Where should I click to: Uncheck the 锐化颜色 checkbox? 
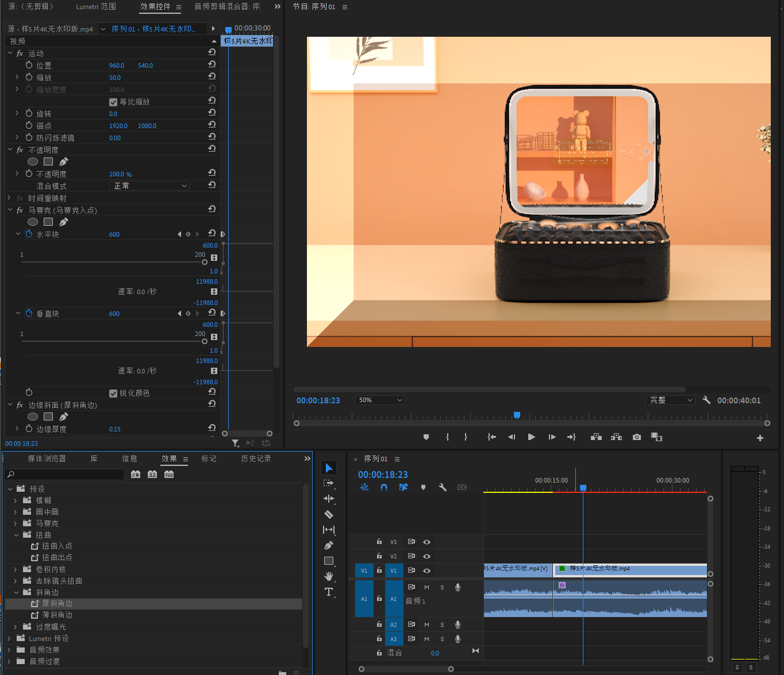point(113,394)
